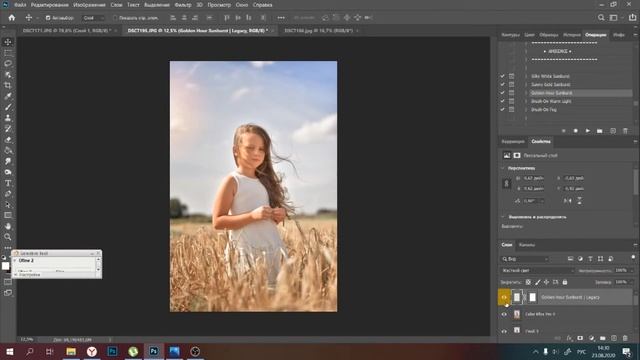Select the Brush-On Fog action
The width and height of the screenshot is (640, 360).
544,110
